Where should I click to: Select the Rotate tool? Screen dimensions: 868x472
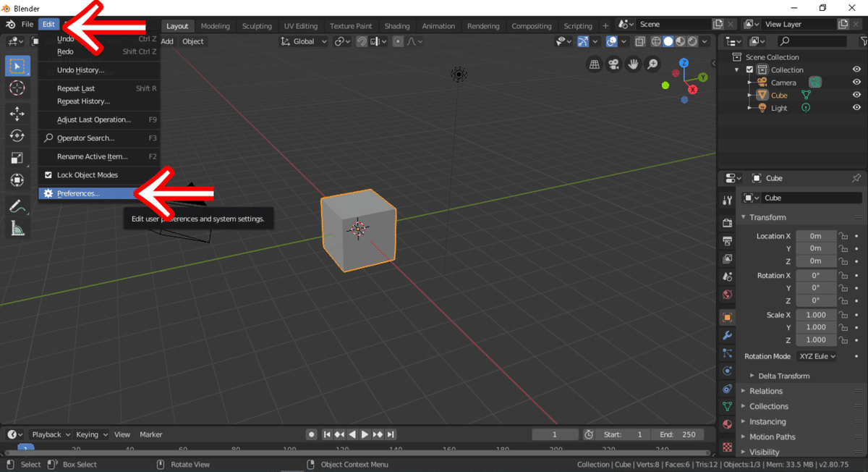pyautogui.click(x=17, y=135)
